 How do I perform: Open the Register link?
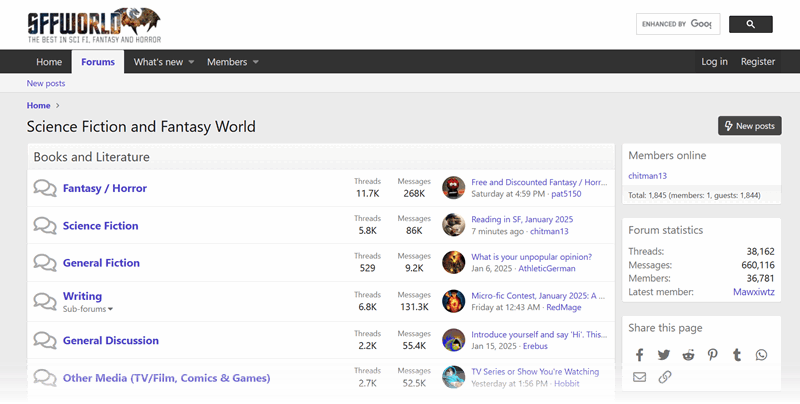coord(757,62)
